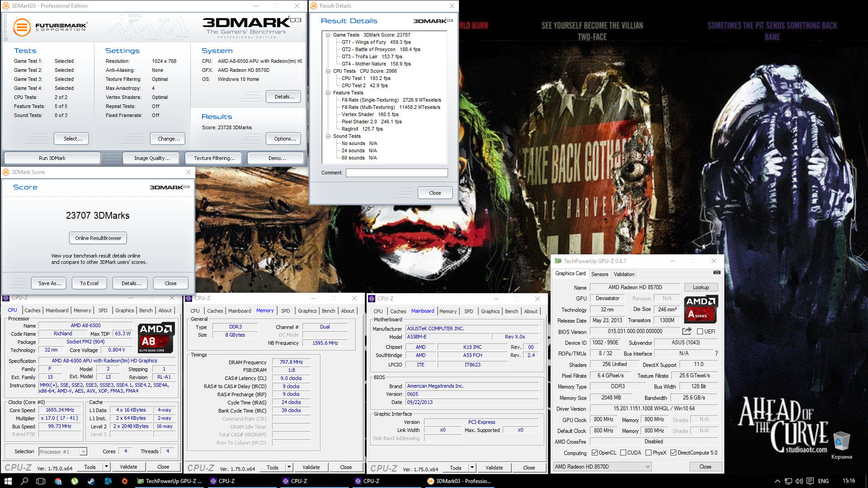
Task: Toggle the UEFI checkbox in GPU-Z
Action: point(700,332)
